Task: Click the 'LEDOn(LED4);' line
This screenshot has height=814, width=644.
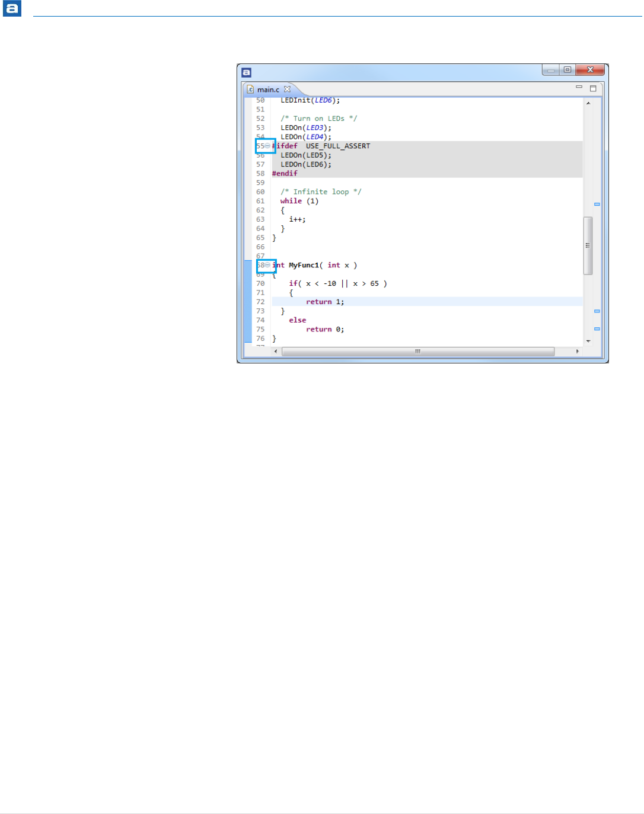Action: pos(306,137)
